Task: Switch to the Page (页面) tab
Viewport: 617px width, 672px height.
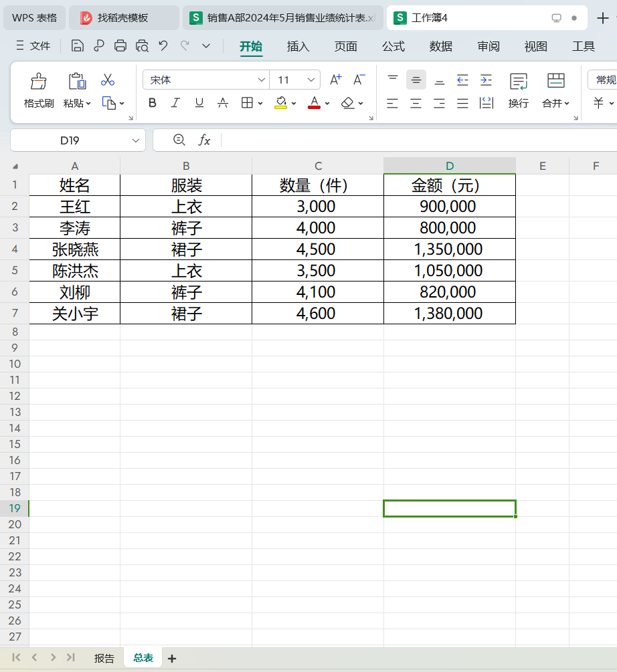Action: [x=345, y=46]
